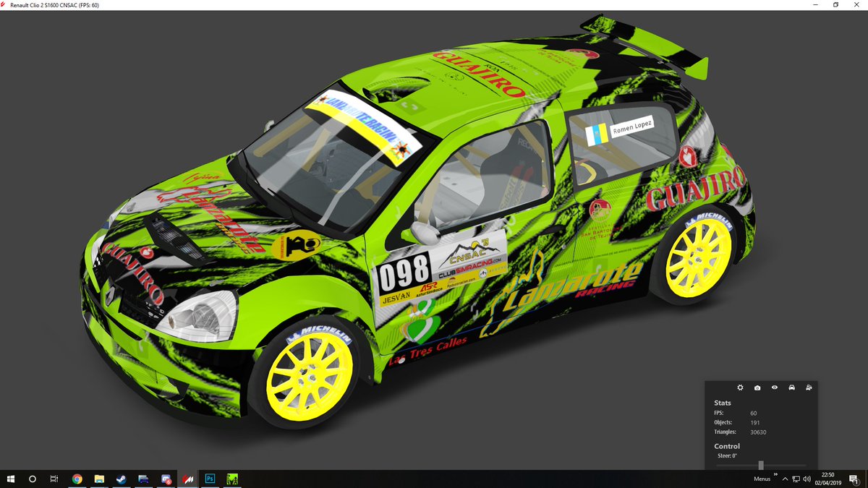Close the showroom window

pyautogui.click(x=858, y=5)
